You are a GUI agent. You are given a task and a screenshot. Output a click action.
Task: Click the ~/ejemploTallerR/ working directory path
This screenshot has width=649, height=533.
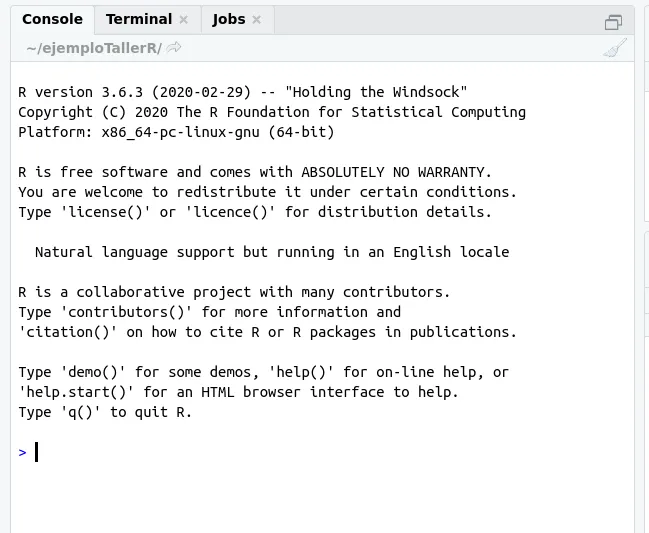coord(94,48)
